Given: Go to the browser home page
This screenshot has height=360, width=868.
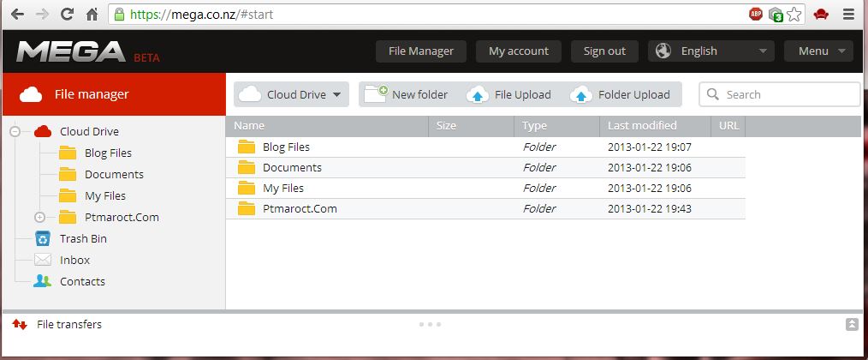Looking at the screenshot, I should coord(92,15).
